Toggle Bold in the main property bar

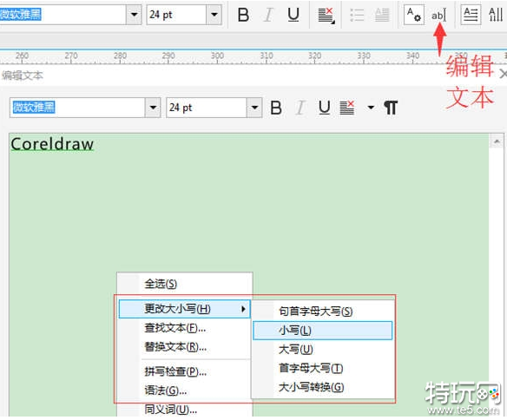243,15
